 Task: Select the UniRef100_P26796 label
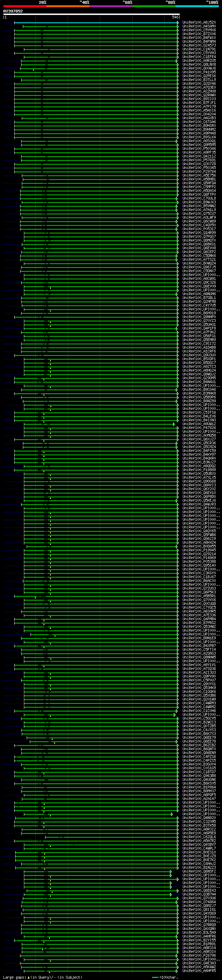199,955
